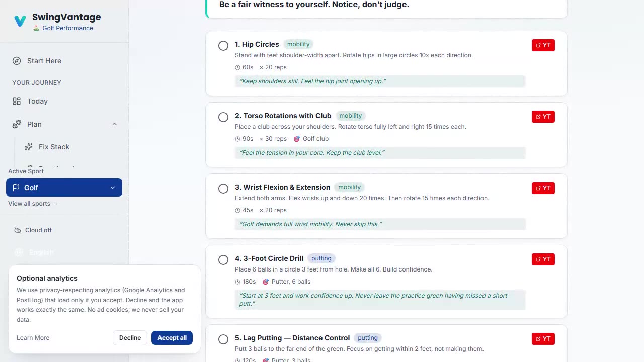Mark Hip Circles exercise as complete
The height and width of the screenshot is (362, 644).
coord(223,46)
